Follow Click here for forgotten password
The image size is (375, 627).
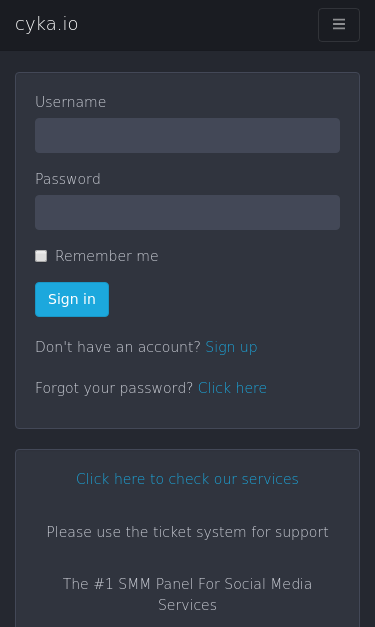pos(232,388)
